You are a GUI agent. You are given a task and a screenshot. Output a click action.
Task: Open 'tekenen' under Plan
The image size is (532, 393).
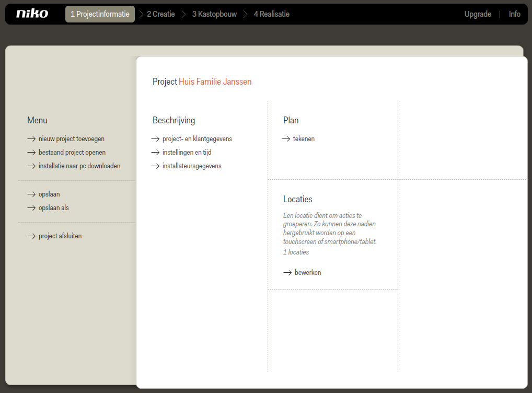pyautogui.click(x=304, y=139)
